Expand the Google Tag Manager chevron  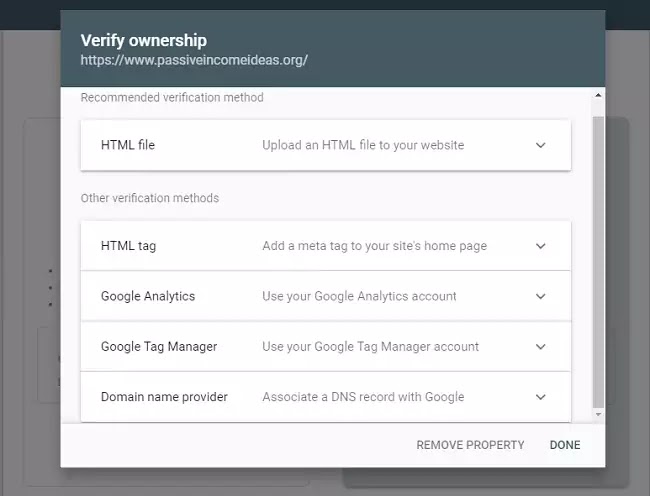point(540,346)
